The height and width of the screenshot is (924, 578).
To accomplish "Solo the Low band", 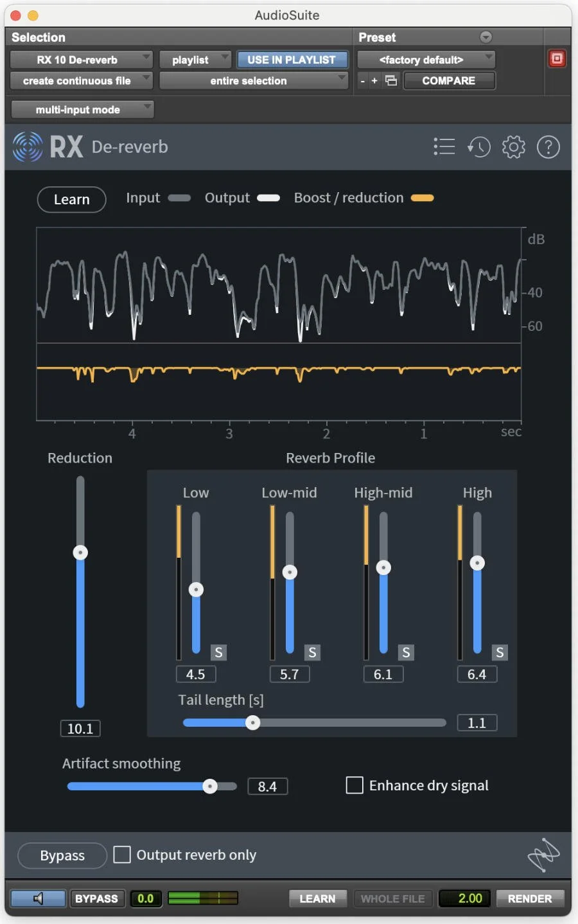I will pyautogui.click(x=218, y=652).
